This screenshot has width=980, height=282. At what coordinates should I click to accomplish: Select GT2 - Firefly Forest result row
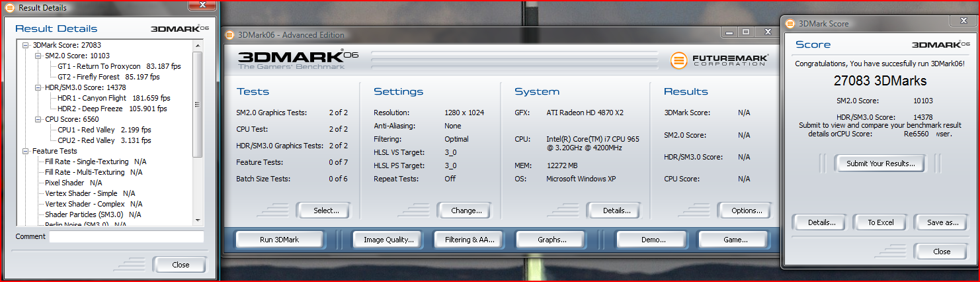coord(108,77)
